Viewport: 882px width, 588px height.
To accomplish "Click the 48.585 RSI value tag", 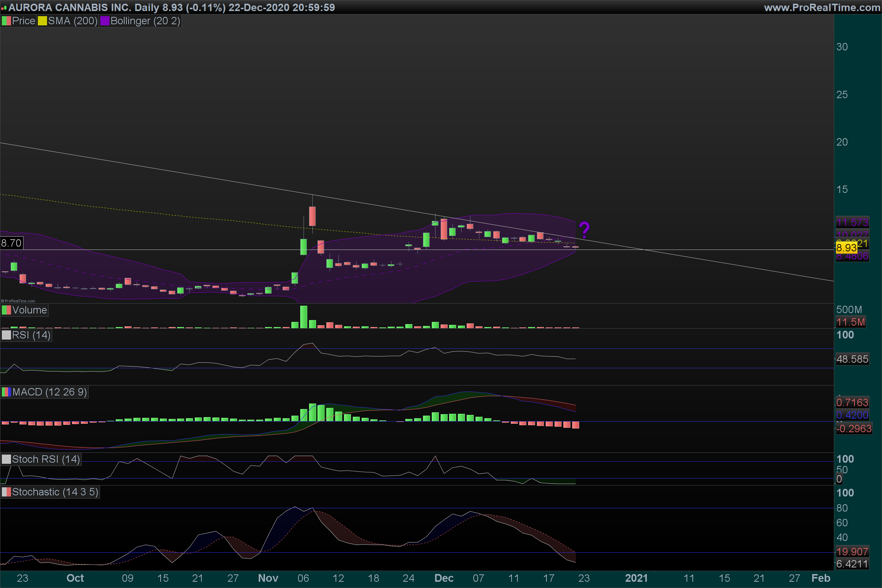I will (852, 359).
